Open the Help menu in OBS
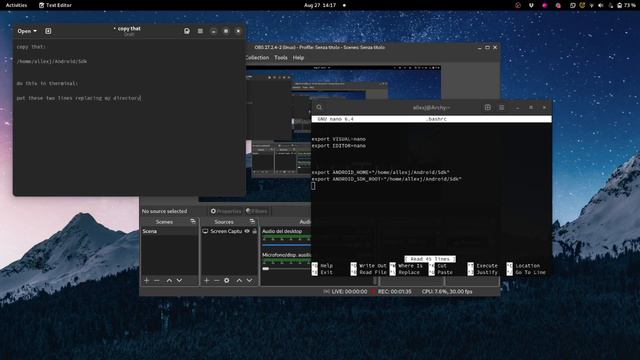Image resolution: width=640 pixels, height=360 pixels. 298,58
